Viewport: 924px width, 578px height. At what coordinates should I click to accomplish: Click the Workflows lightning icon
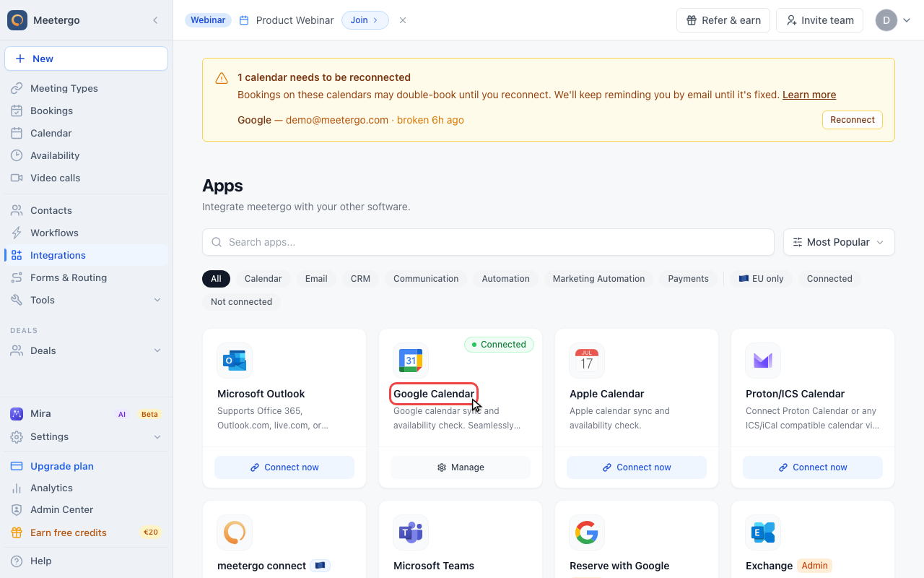(17, 233)
